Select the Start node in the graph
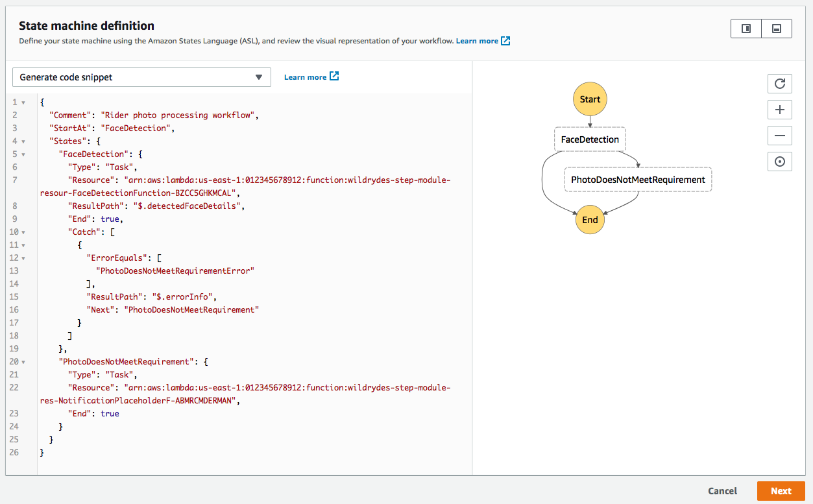This screenshot has width=813, height=504. 590,99
